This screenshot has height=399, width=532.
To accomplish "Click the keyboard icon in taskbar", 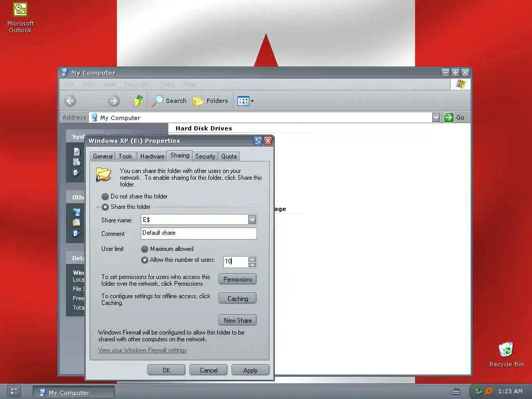I will pos(456,392).
